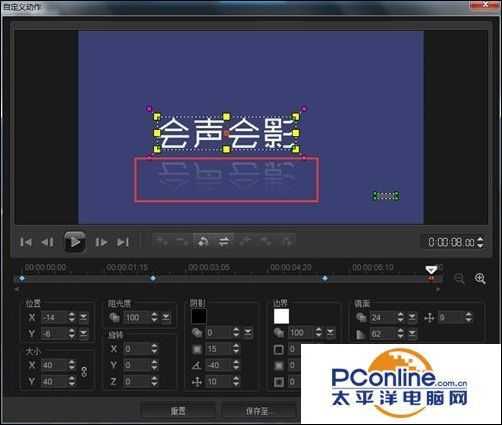
Task: Open the border opacity slider dropdown
Action: pos(330,333)
